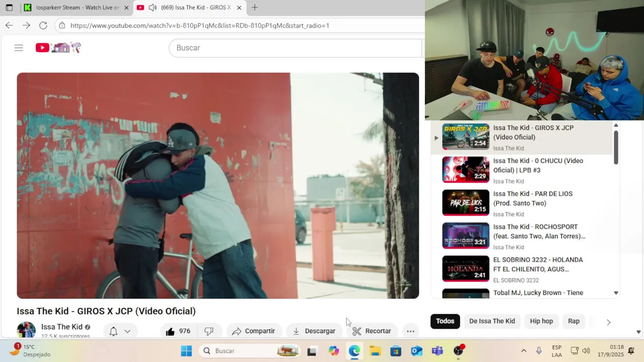Select the Todos filter chip

pyautogui.click(x=445, y=321)
